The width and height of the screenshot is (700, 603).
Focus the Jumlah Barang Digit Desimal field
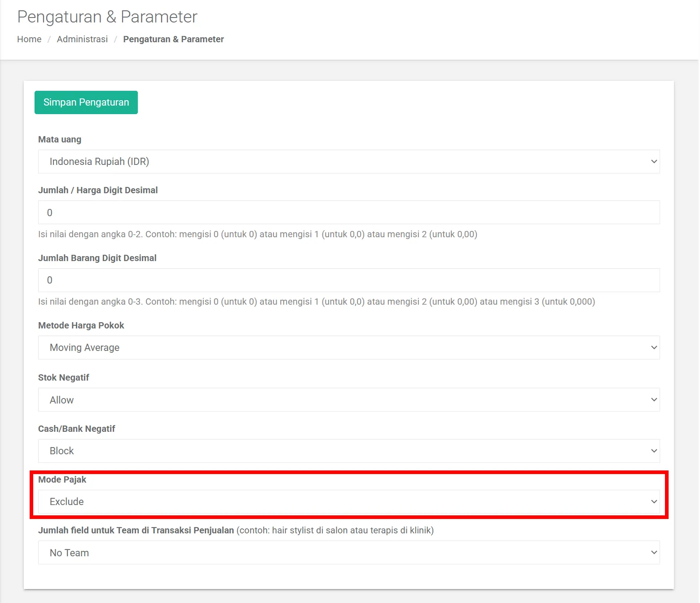click(x=349, y=280)
